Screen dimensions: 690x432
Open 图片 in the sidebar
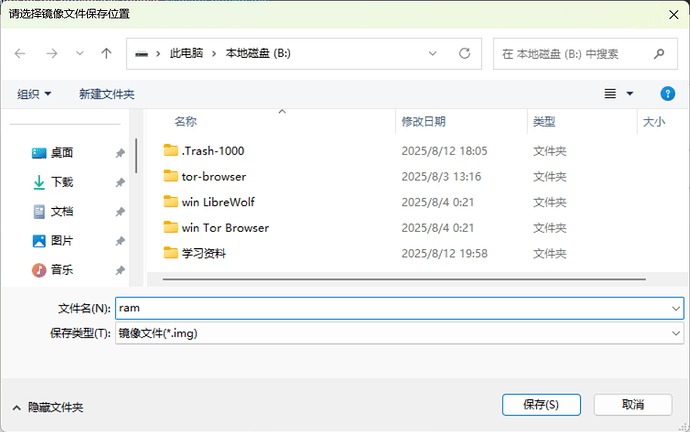coord(62,240)
